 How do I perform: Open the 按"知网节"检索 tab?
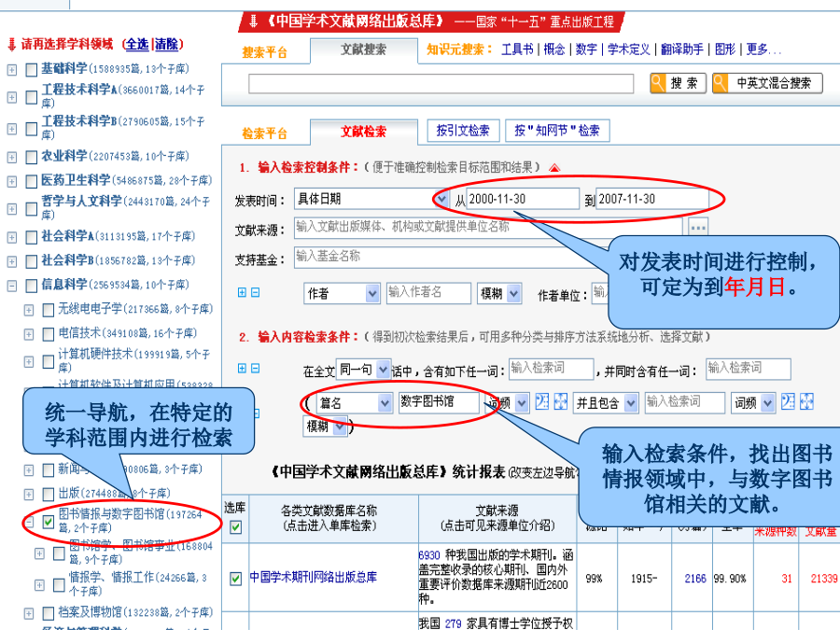[557, 131]
